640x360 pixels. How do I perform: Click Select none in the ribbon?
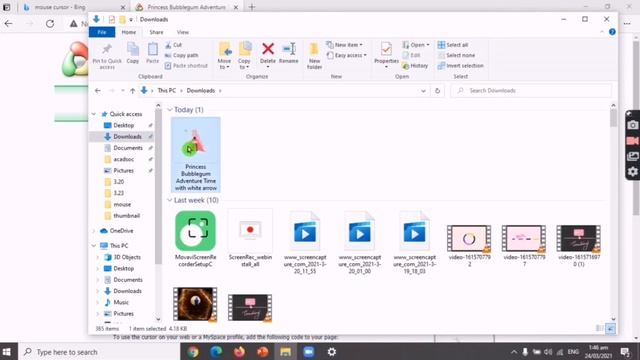pyautogui.click(x=456, y=55)
